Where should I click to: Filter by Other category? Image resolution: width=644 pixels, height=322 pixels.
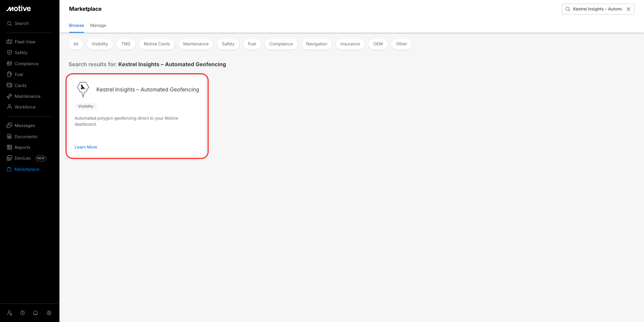(x=401, y=44)
